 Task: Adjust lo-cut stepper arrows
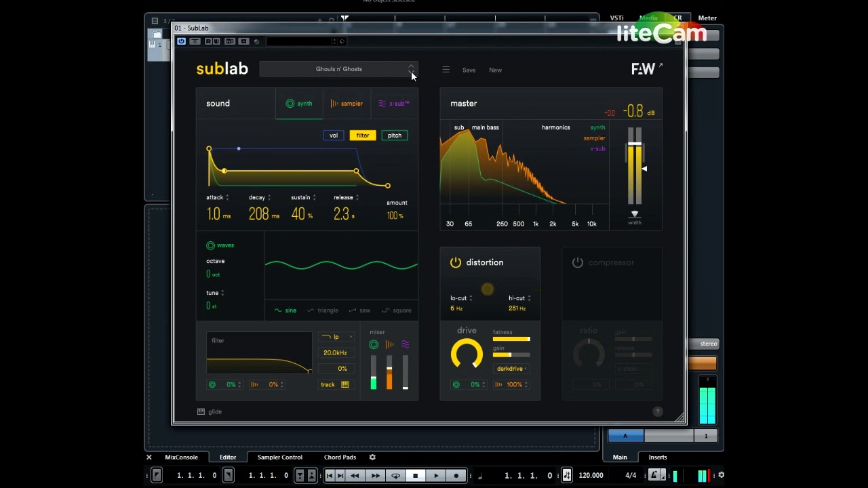pyautogui.click(x=471, y=298)
